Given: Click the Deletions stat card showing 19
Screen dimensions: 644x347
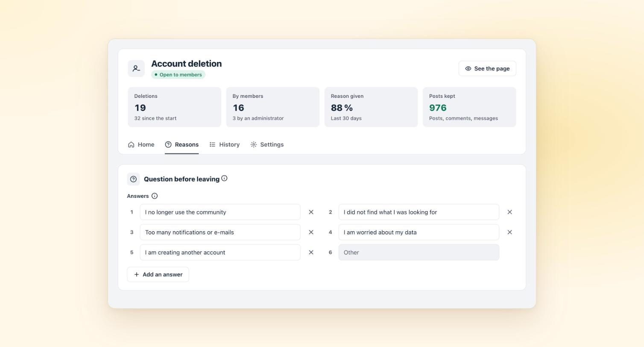Looking at the screenshot, I should point(174,107).
